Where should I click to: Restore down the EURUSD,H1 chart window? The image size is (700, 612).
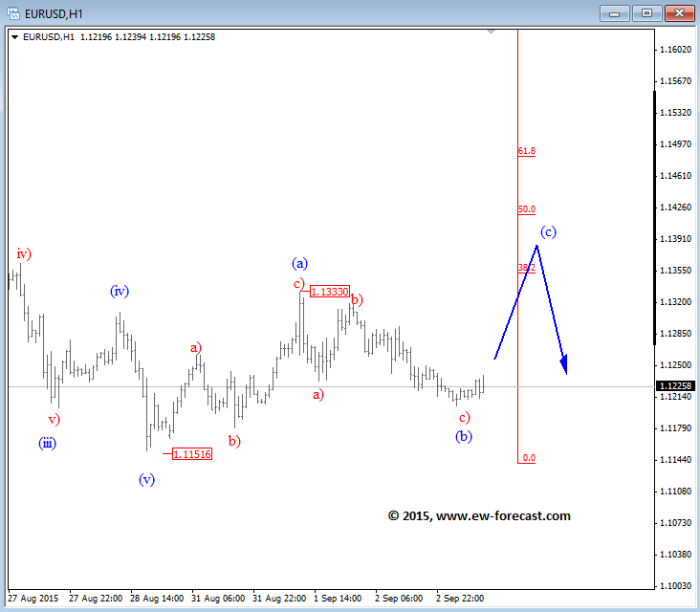point(645,12)
